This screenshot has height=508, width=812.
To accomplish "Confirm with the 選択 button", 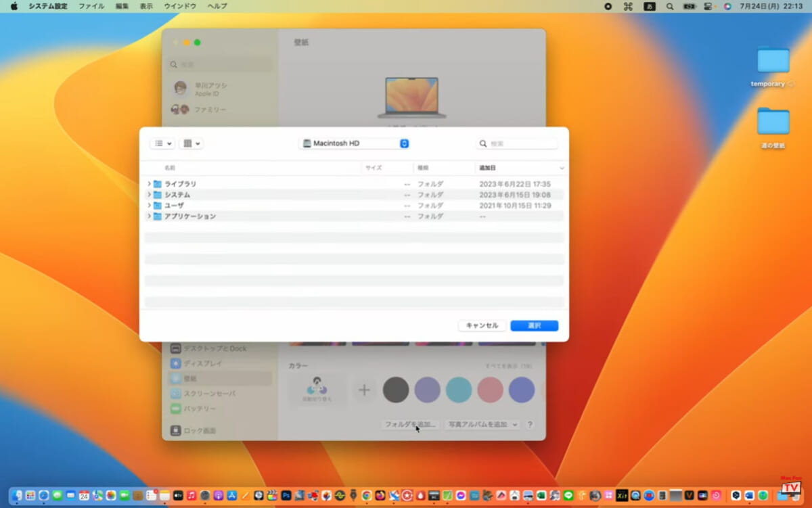I will (x=535, y=325).
